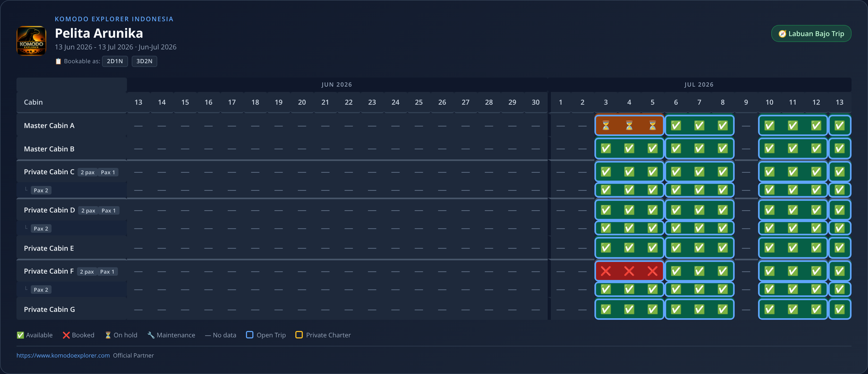Select Master Cabin A availability on Jul 6
Screen dimensions: 868x374
[x=676, y=126]
